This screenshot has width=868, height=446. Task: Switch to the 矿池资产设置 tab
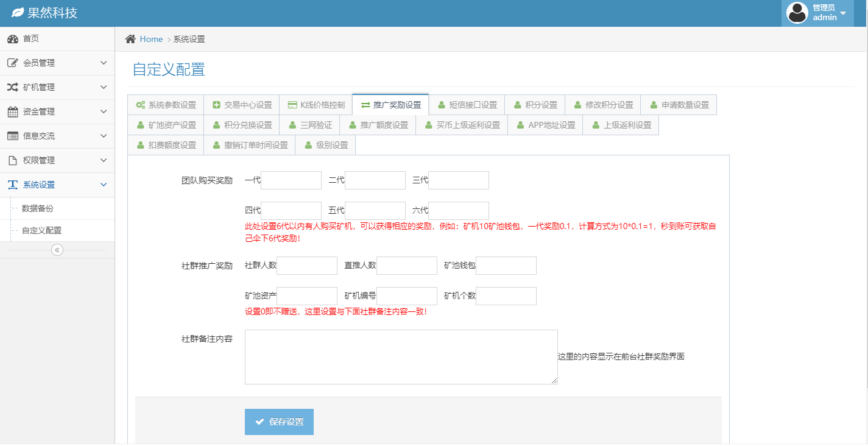tap(166, 125)
